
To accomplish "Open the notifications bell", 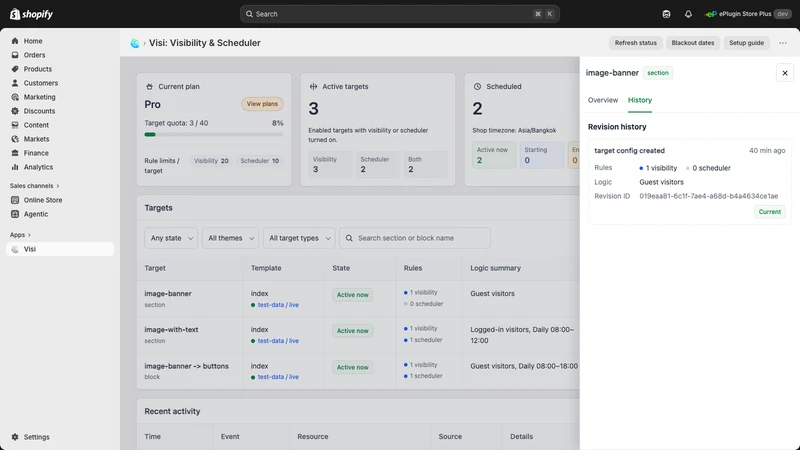I will tap(688, 14).
